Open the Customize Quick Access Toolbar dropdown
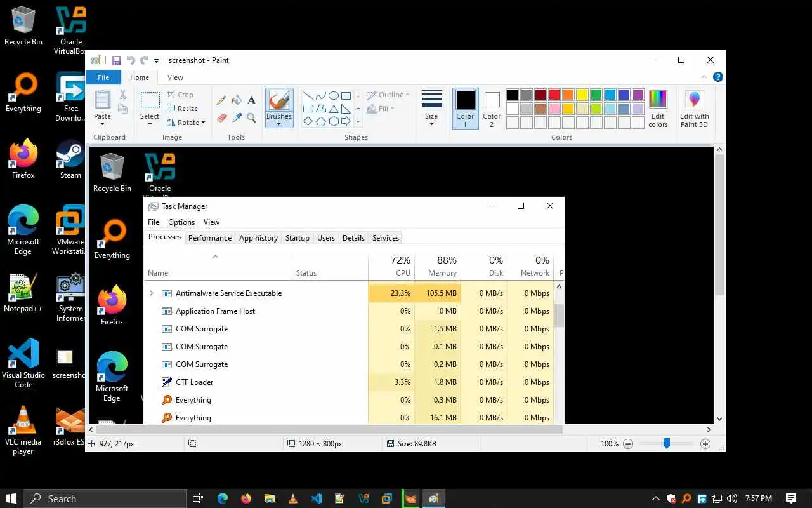Screen dimensions: 812x508 click(x=156, y=61)
